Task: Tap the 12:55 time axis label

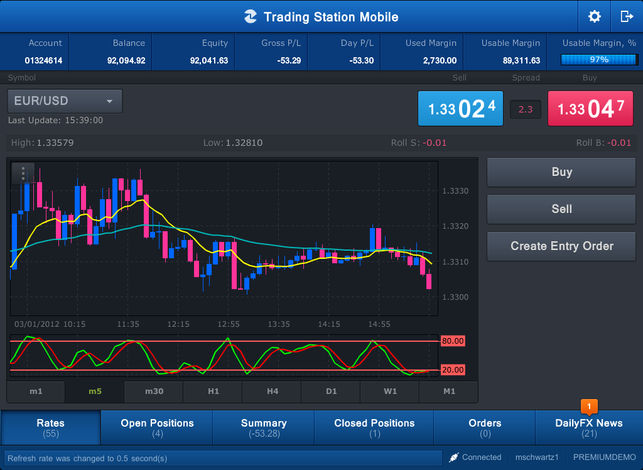Action: 228,324
